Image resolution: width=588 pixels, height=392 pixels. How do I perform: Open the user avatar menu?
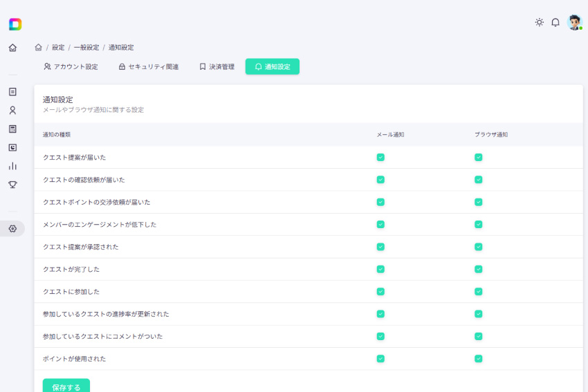point(574,22)
